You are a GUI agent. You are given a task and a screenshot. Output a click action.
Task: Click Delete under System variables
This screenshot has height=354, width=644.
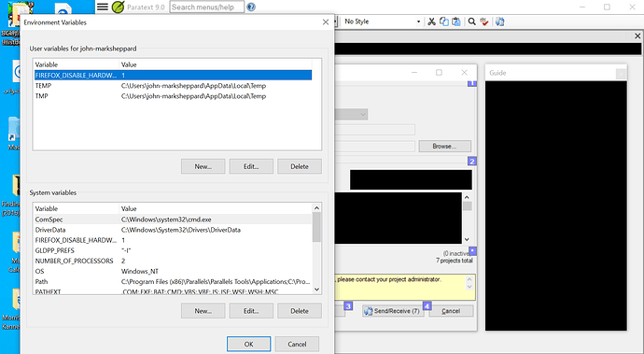point(300,311)
